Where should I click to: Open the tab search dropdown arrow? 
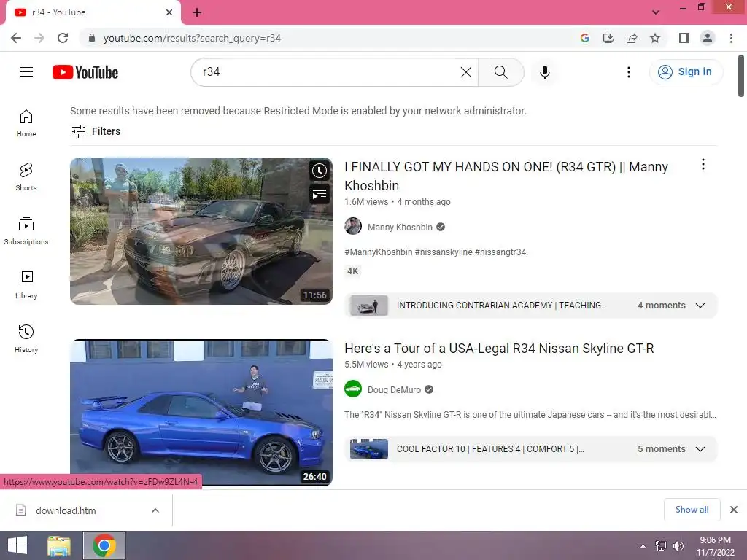[x=656, y=12]
